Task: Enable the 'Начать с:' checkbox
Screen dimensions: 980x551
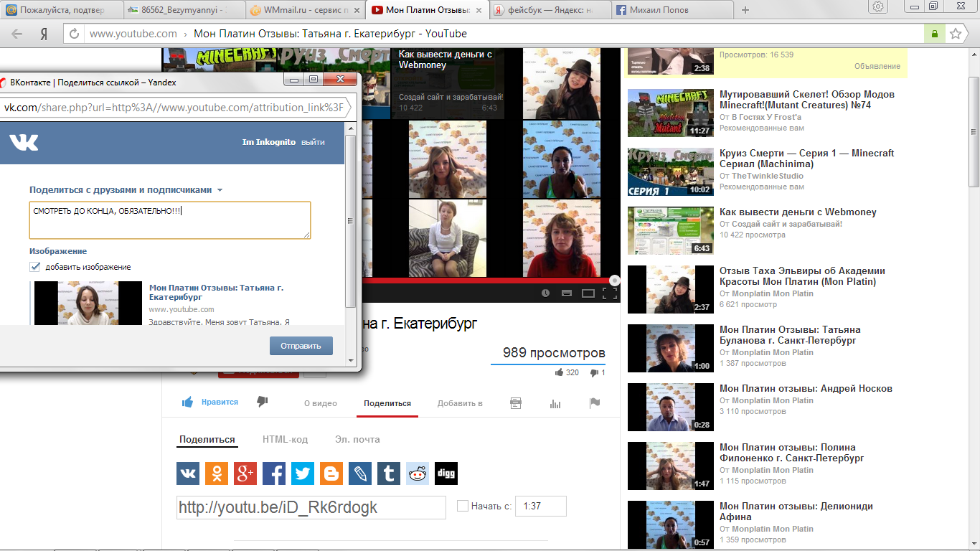Action: (x=463, y=506)
